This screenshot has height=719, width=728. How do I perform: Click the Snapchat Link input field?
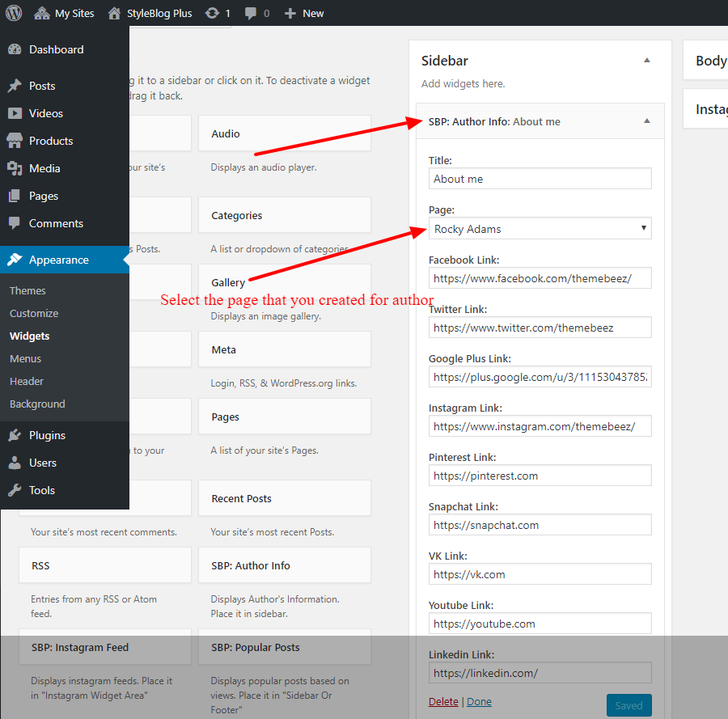pyautogui.click(x=540, y=525)
